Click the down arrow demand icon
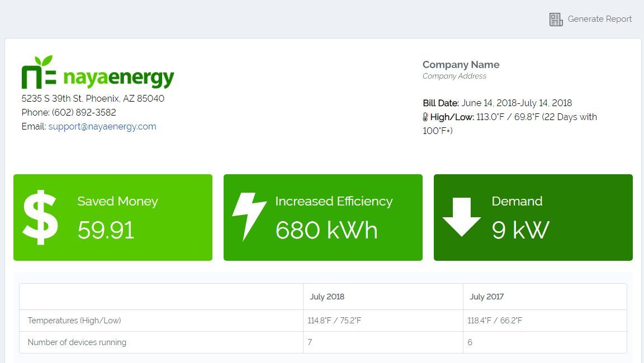This screenshot has height=363, width=644. pos(461,217)
